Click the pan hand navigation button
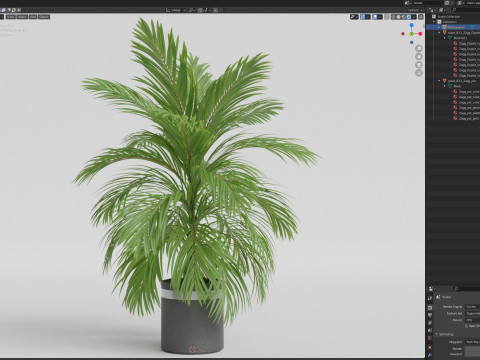This screenshot has height=360, width=480. click(x=419, y=56)
